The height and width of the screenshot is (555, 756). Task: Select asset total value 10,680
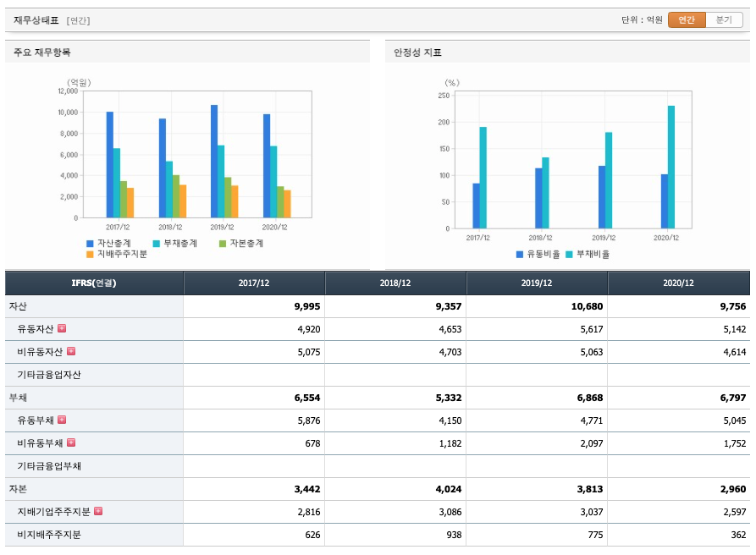coord(587,306)
